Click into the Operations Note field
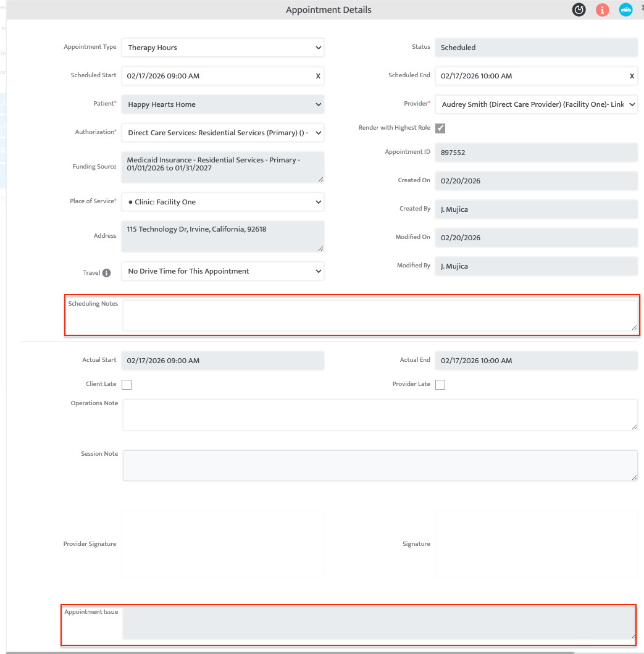This screenshot has height=654, width=644. [380, 414]
